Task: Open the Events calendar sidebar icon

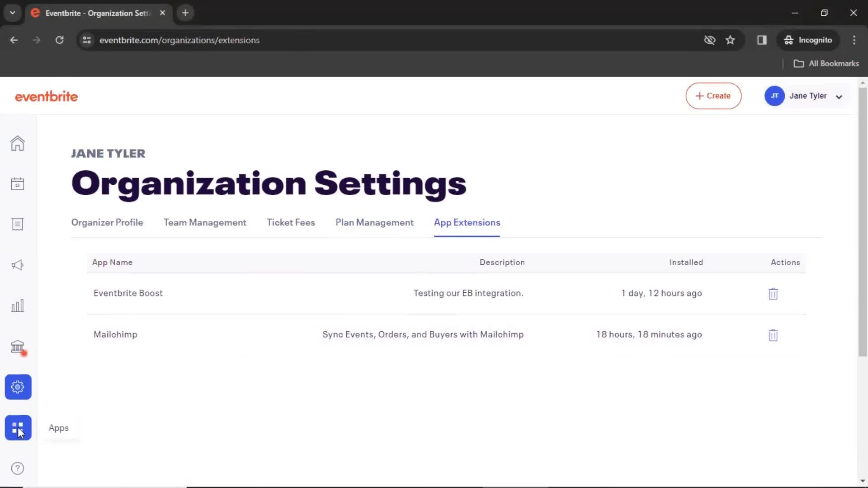Action: (x=18, y=184)
